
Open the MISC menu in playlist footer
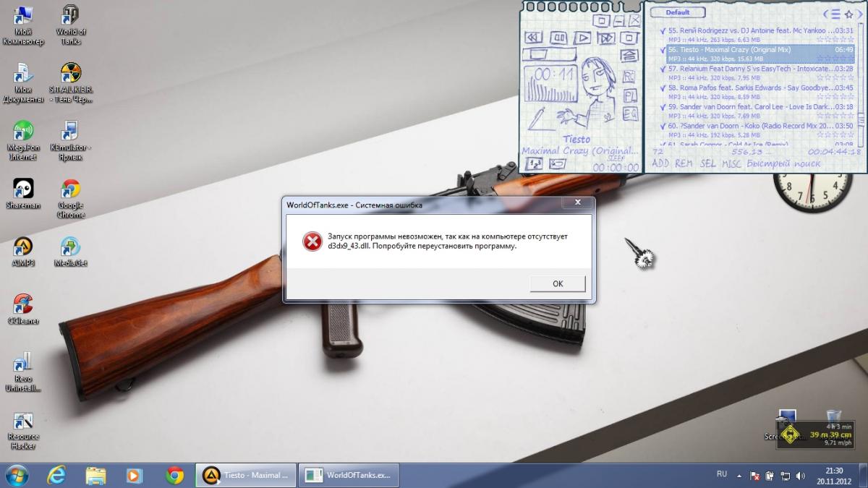click(731, 164)
